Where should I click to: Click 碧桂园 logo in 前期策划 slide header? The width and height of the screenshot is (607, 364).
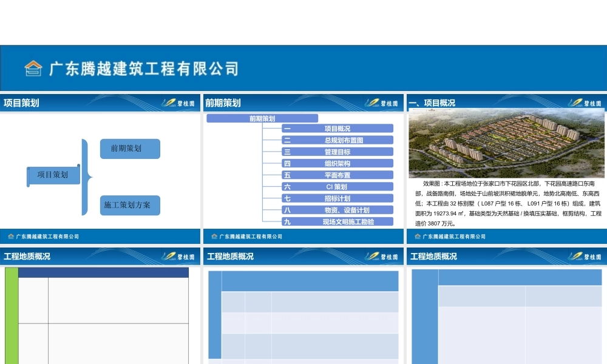[x=381, y=103]
